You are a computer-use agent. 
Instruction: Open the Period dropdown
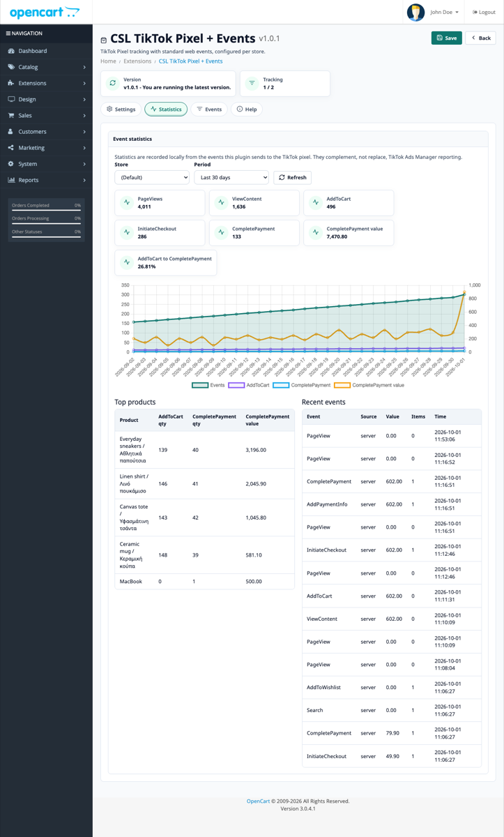click(231, 177)
